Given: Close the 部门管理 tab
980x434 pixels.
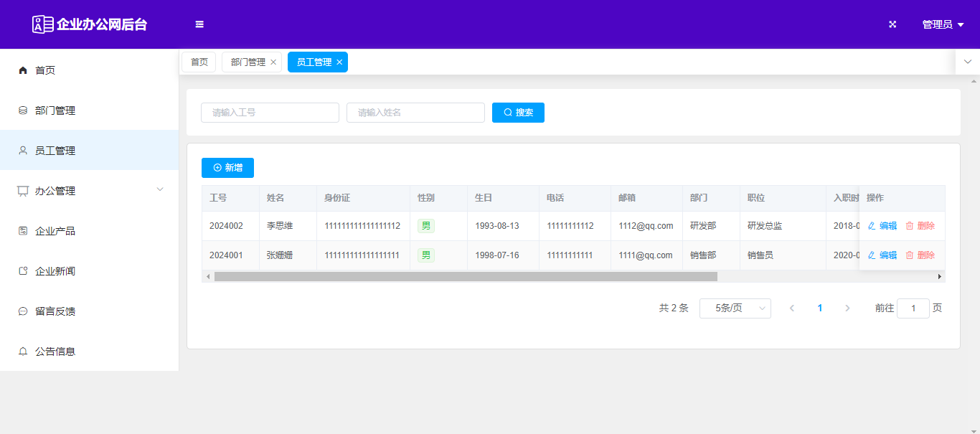Looking at the screenshot, I should [x=273, y=62].
